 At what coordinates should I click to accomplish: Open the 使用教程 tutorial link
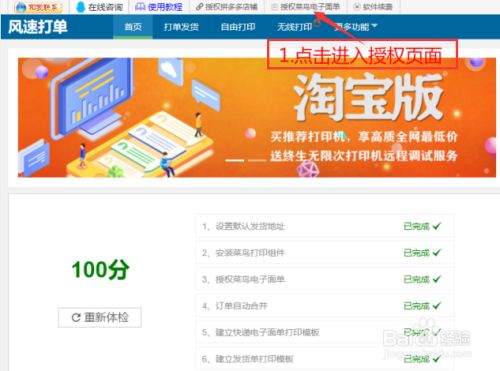pos(159,7)
